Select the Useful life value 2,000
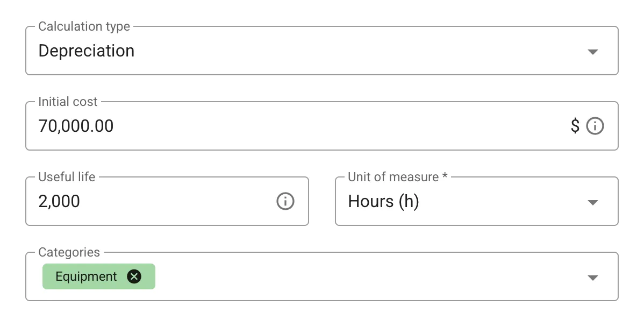 click(x=59, y=201)
